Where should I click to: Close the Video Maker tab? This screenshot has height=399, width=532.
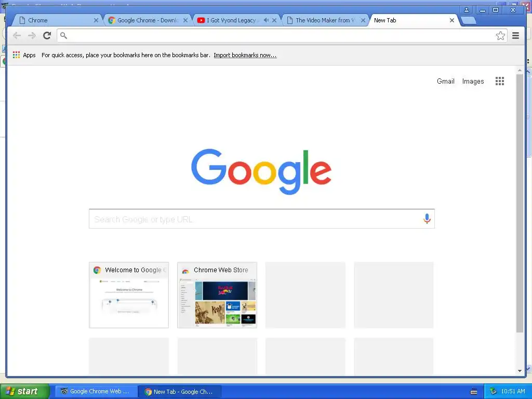(363, 20)
